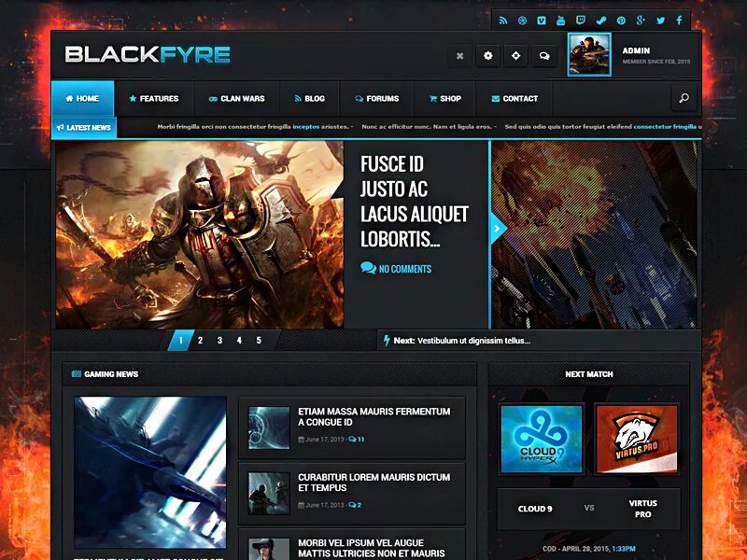This screenshot has width=747, height=560.
Task: Open the Facebook social icon
Action: [680, 21]
